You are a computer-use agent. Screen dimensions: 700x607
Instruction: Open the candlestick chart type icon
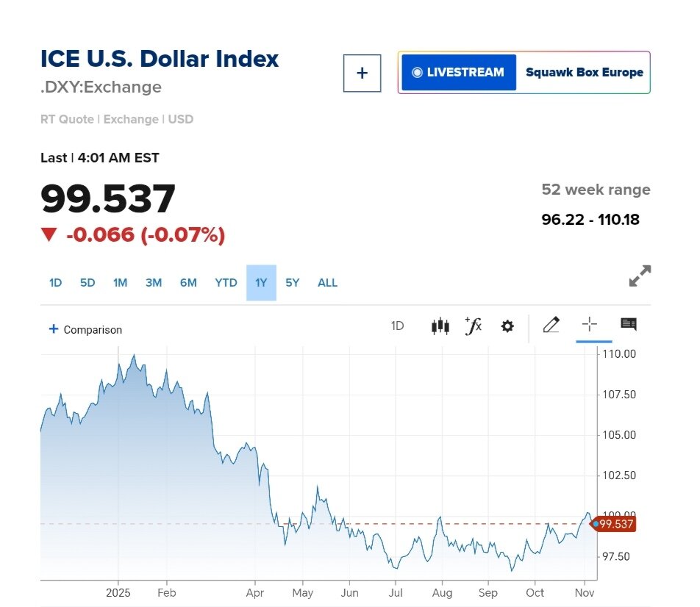440,326
